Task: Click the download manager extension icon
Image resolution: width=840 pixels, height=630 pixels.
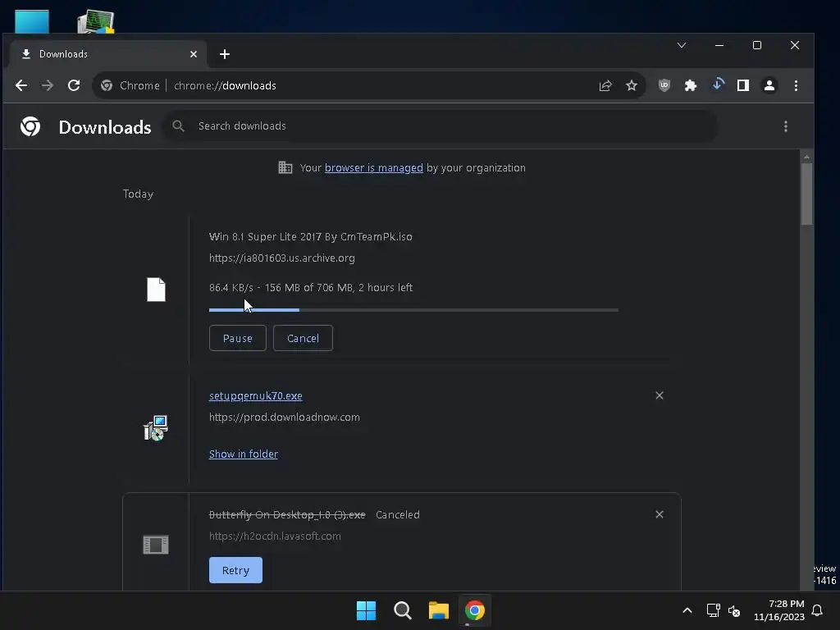Action: coord(718,84)
